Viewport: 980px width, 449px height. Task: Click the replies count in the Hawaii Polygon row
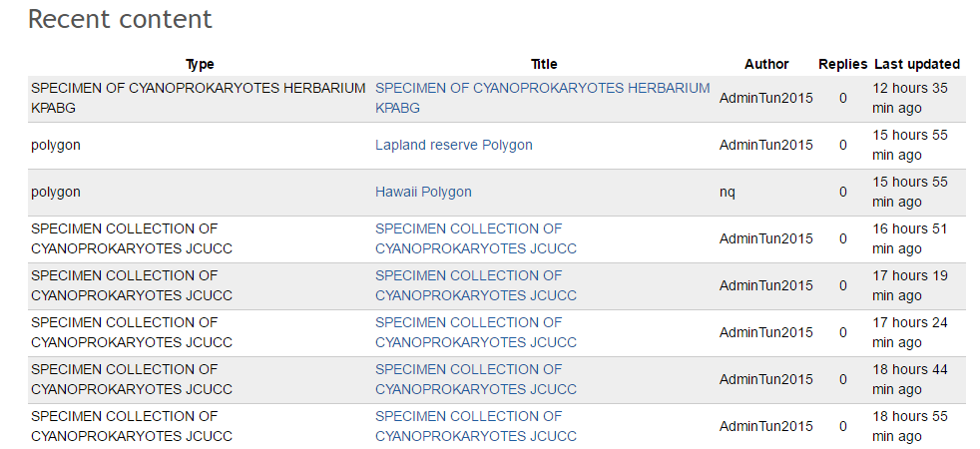(842, 192)
